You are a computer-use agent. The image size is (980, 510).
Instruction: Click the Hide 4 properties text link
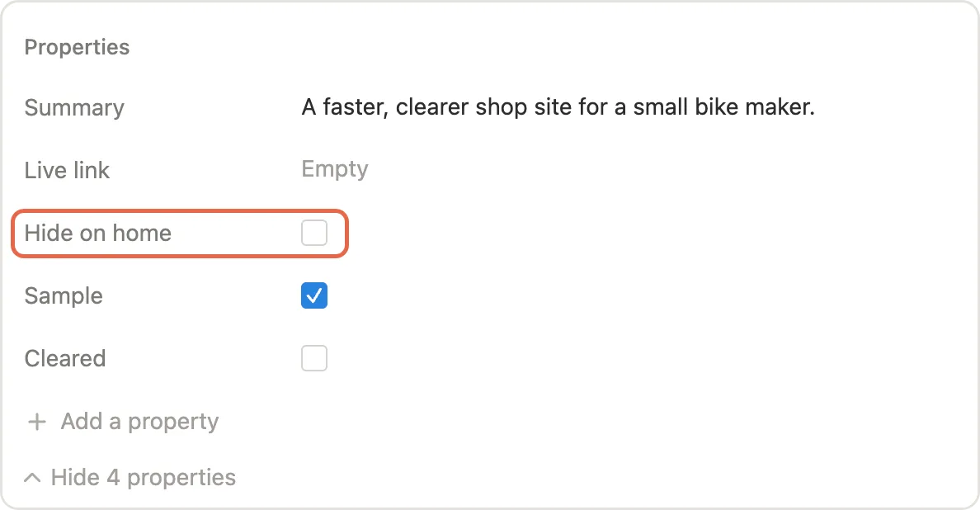tap(144, 478)
